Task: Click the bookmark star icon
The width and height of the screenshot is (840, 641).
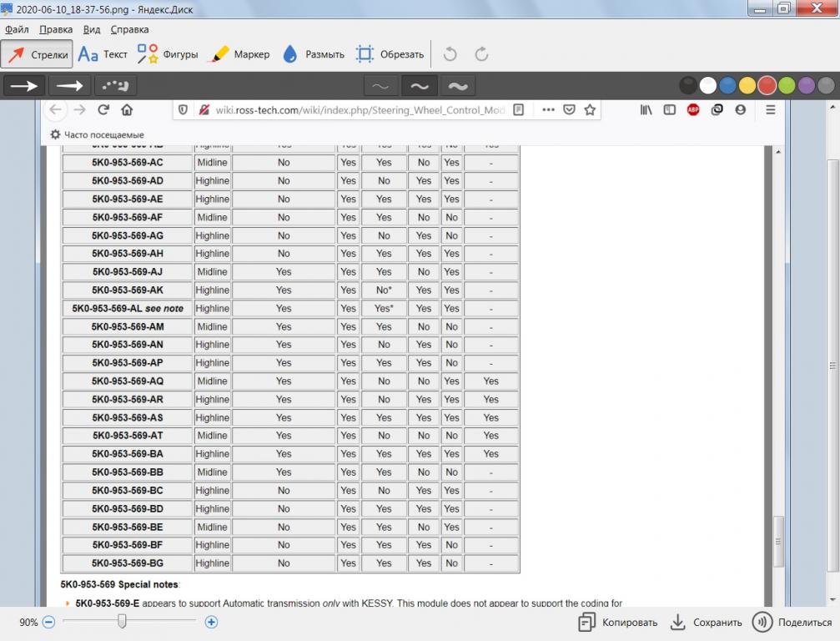Action: click(590, 110)
